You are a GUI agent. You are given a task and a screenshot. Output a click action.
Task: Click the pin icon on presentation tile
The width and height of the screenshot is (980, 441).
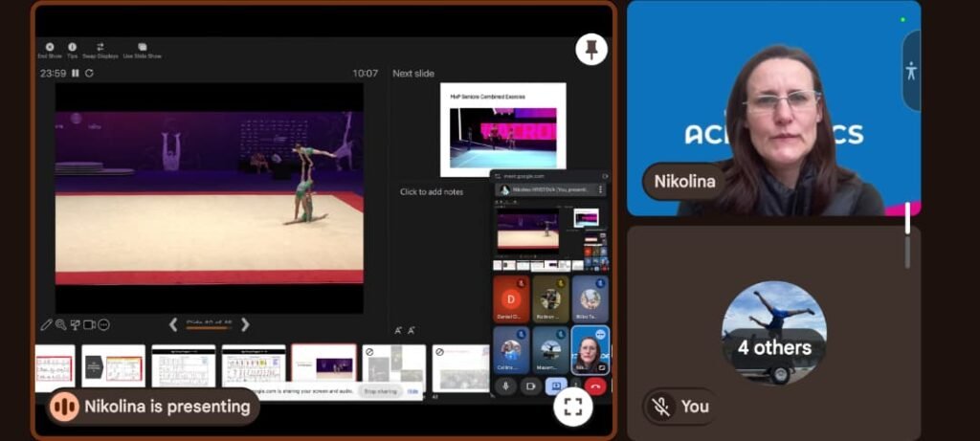click(x=590, y=50)
